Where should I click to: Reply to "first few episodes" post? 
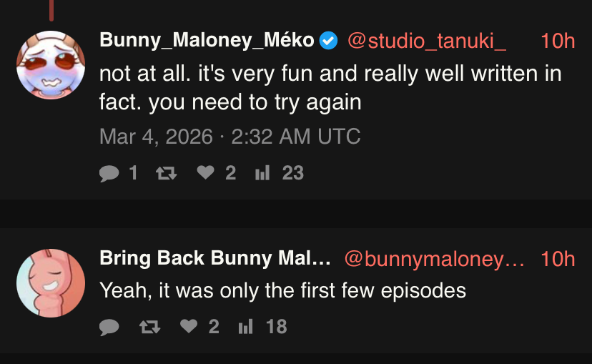tap(109, 327)
